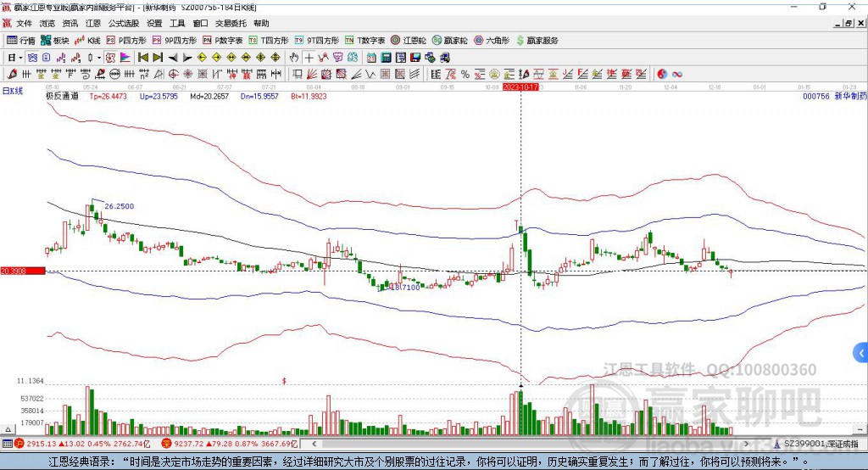Open the T数字表 tool
This screenshot has width=868, height=470.
tap(364, 41)
